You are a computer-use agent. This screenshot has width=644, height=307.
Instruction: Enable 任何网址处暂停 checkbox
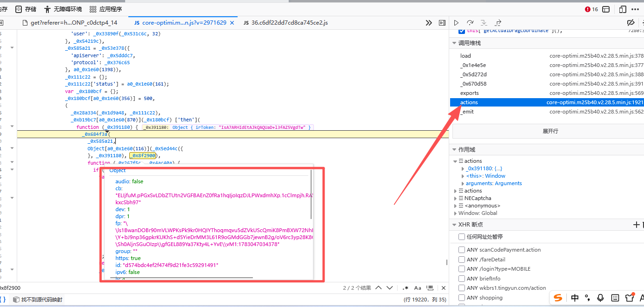click(x=461, y=237)
